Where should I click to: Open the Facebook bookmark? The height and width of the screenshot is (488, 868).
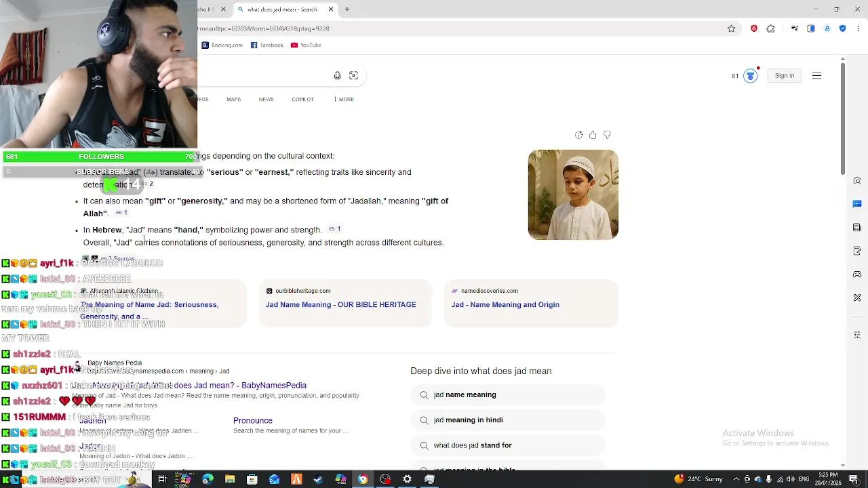[x=267, y=45]
